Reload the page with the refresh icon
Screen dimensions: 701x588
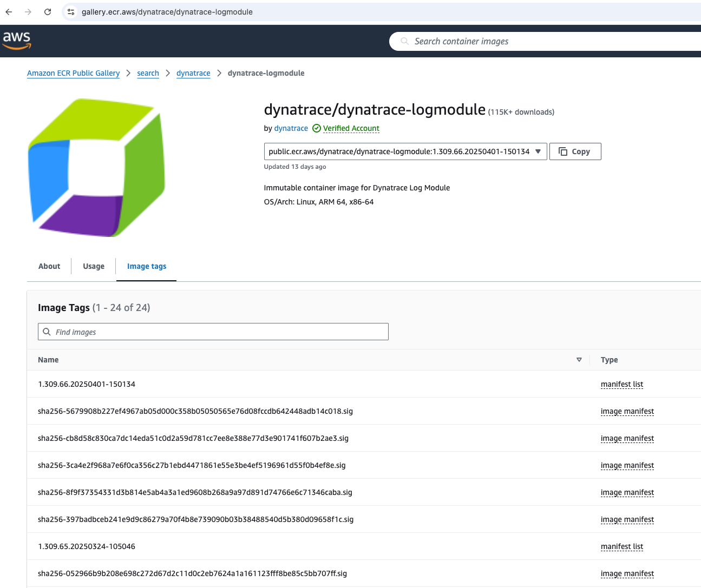click(48, 12)
